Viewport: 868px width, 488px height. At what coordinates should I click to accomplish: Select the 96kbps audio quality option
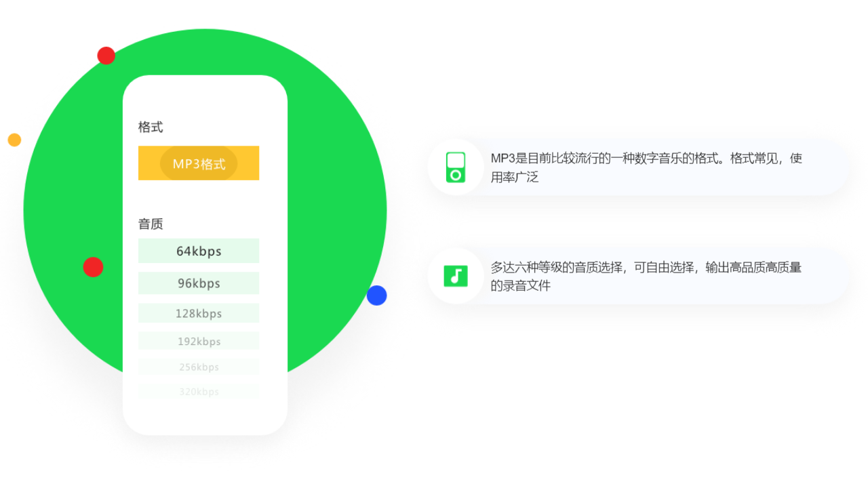[199, 283]
